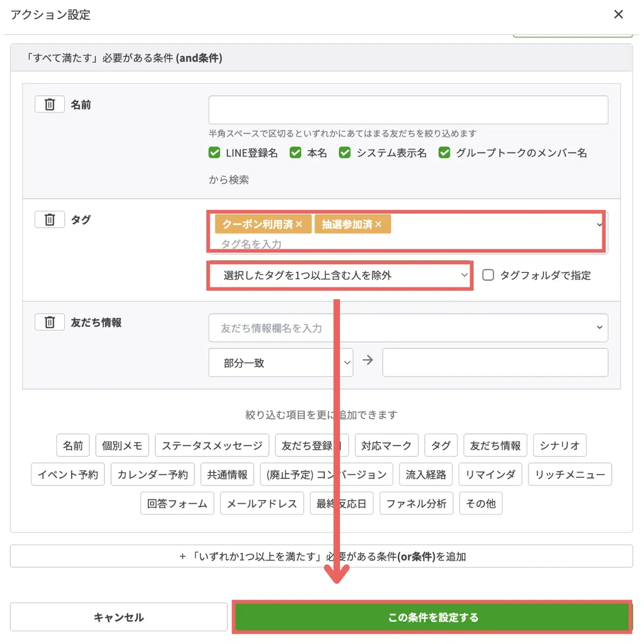Add a 回答フォーム filter condition

click(x=177, y=504)
